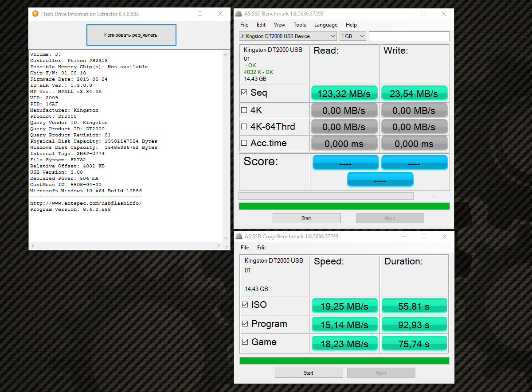
Task: Click the Game speed 18,23 MB/s
Action: [344, 344]
